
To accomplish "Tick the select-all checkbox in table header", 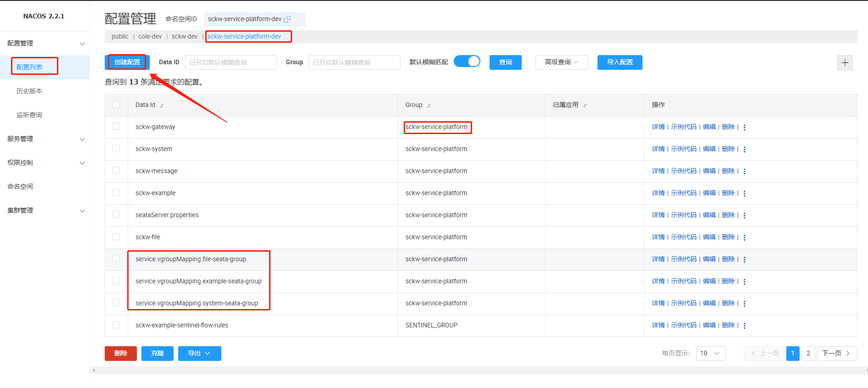I will pos(116,105).
